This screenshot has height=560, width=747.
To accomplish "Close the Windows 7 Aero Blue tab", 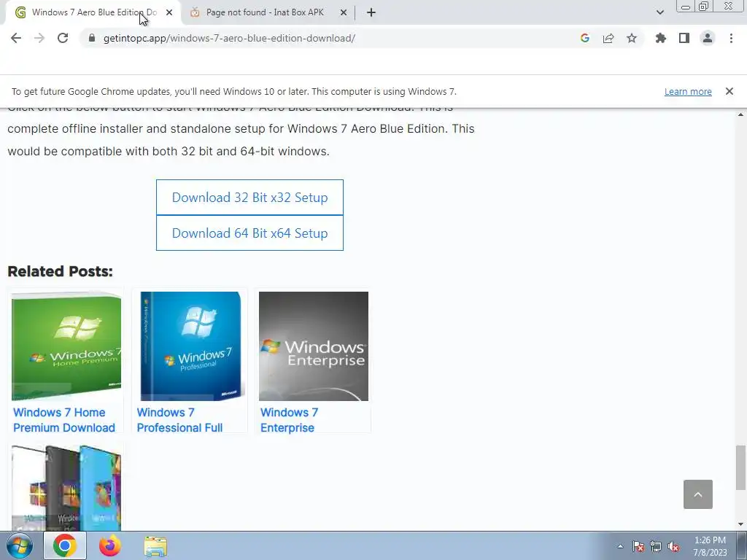I will pyautogui.click(x=169, y=12).
